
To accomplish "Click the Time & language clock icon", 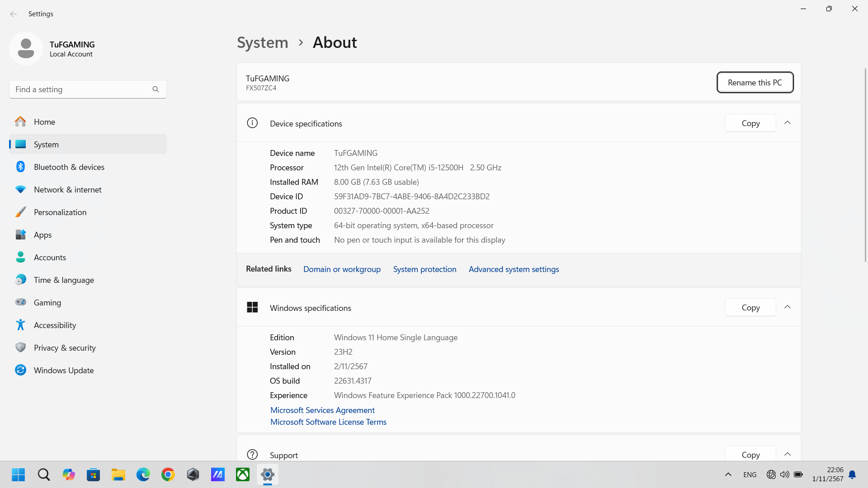I will (x=20, y=280).
